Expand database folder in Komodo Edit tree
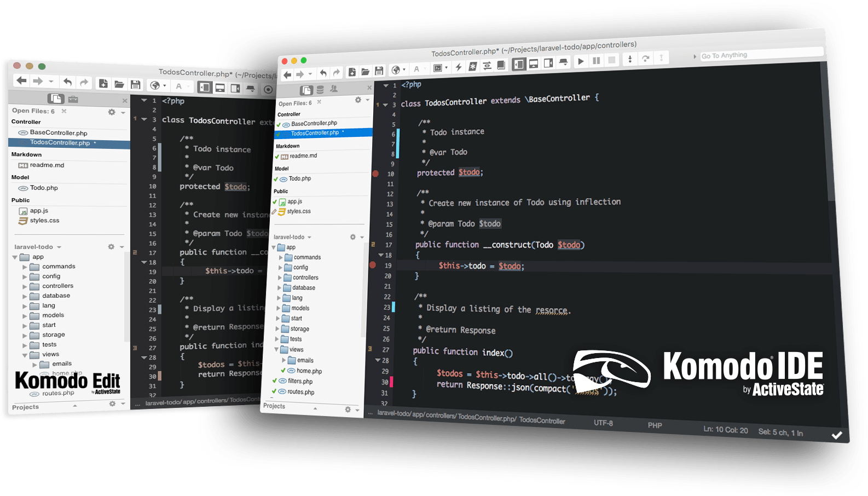The width and height of the screenshot is (868, 496). pyautogui.click(x=25, y=296)
